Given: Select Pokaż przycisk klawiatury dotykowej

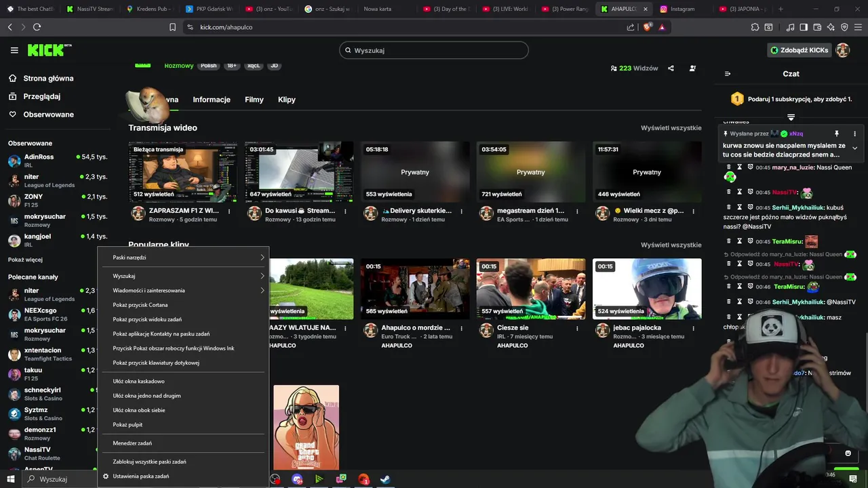Looking at the screenshot, I should [183, 363].
